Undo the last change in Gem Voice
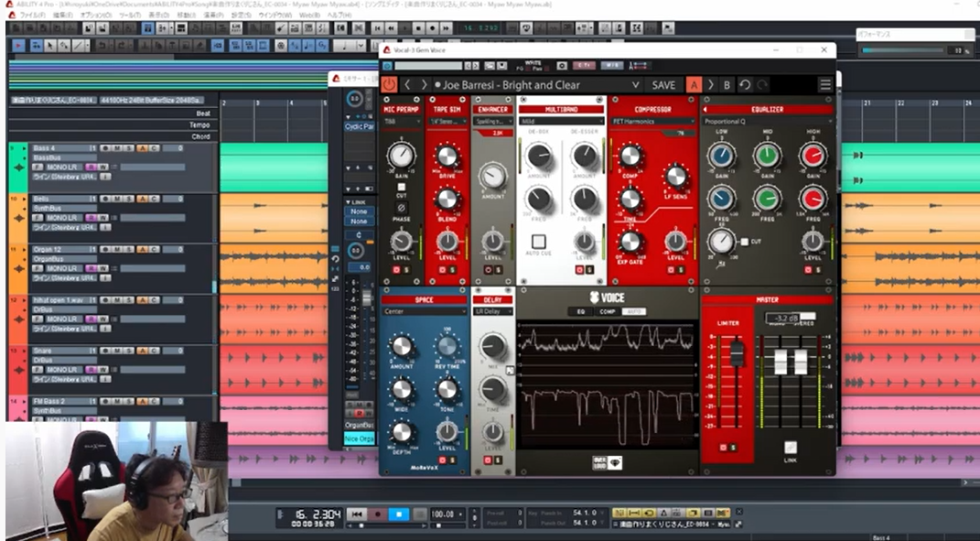 click(x=745, y=85)
